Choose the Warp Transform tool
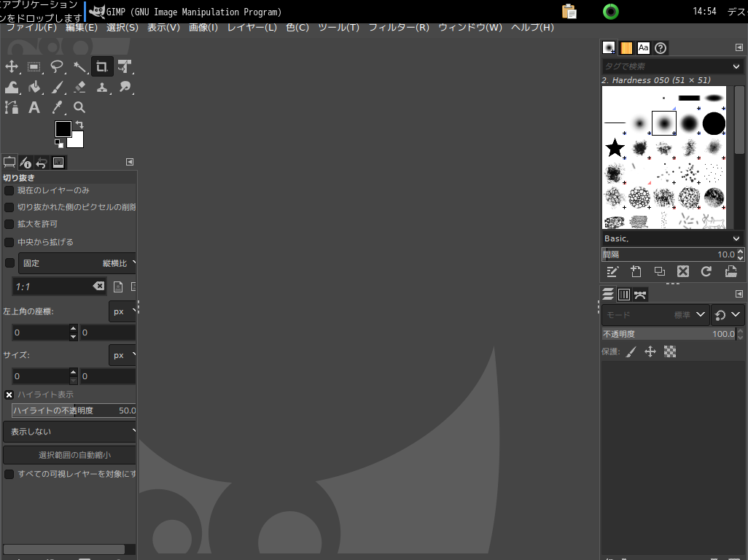Screen dimensions: 748x560 (x=12, y=87)
